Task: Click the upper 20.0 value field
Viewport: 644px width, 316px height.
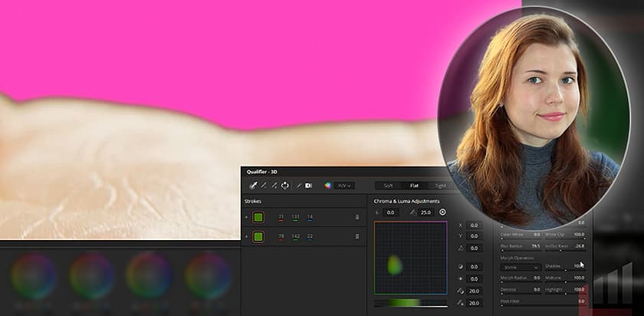Action: coord(474,291)
